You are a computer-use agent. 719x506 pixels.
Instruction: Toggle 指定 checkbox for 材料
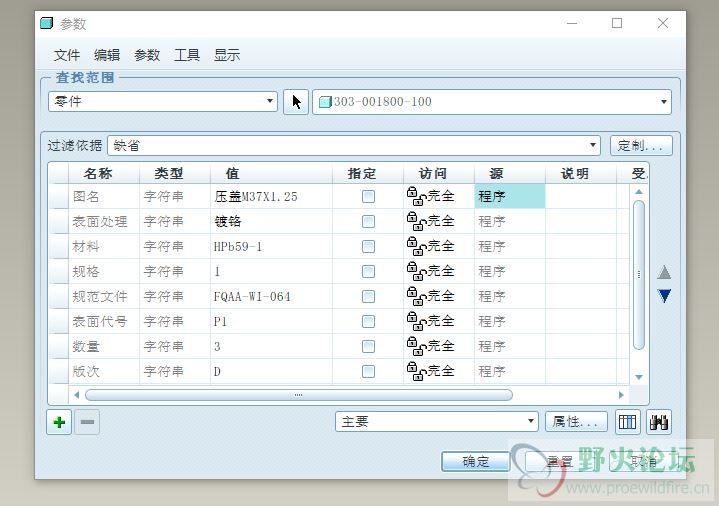(368, 246)
